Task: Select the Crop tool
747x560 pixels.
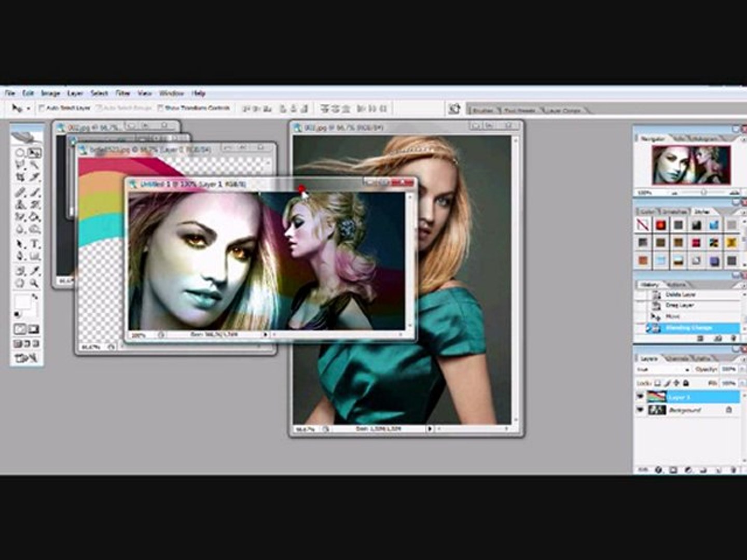Action: [20, 177]
